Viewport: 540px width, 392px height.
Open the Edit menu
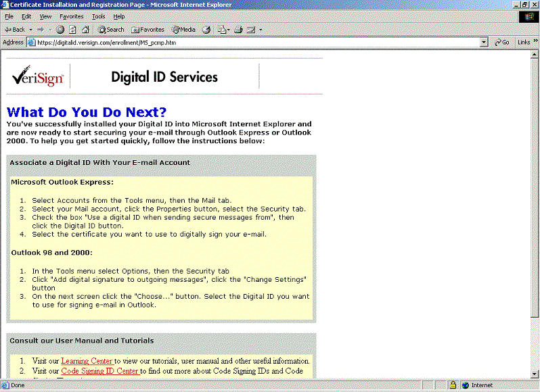pos(26,16)
